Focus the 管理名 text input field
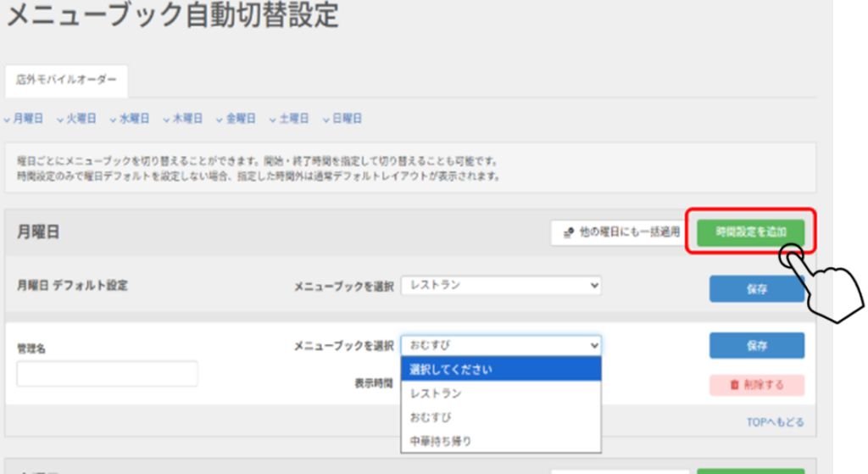The image size is (868, 474). (107, 374)
